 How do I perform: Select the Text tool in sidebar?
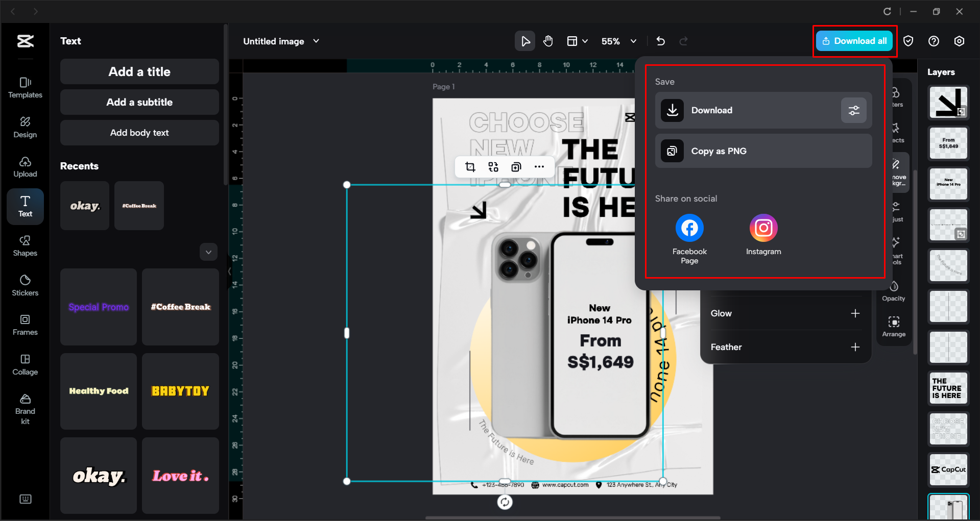point(25,206)
